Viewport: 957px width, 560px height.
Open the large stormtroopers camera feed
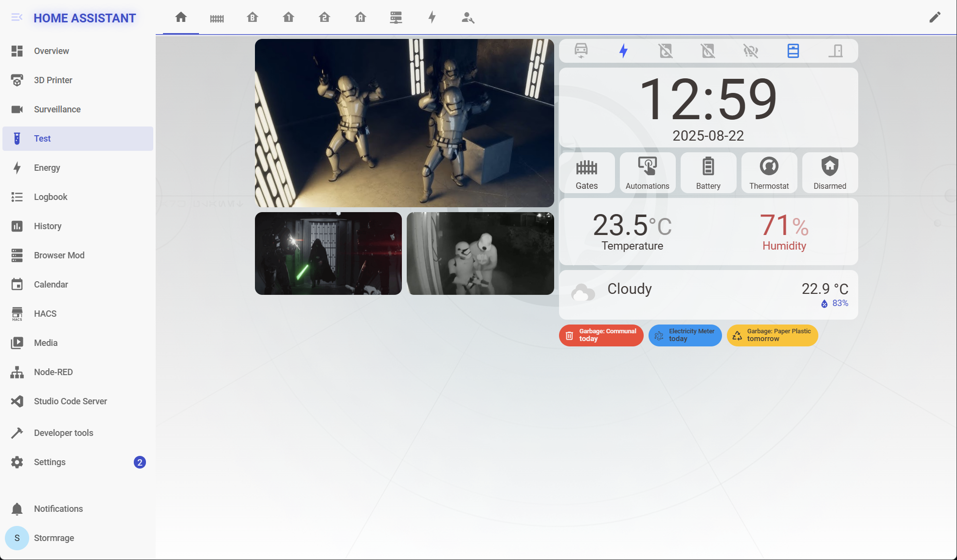[x=404, y=123]
